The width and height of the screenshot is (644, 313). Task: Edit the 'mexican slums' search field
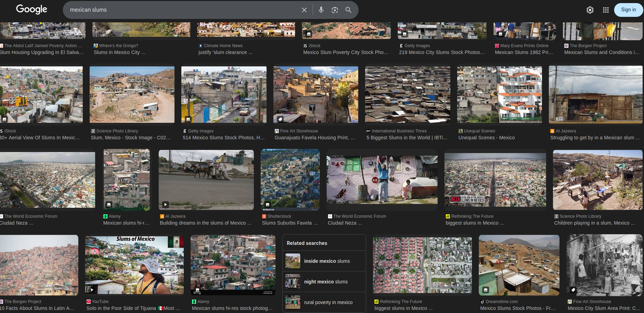[x=182, y=10]
